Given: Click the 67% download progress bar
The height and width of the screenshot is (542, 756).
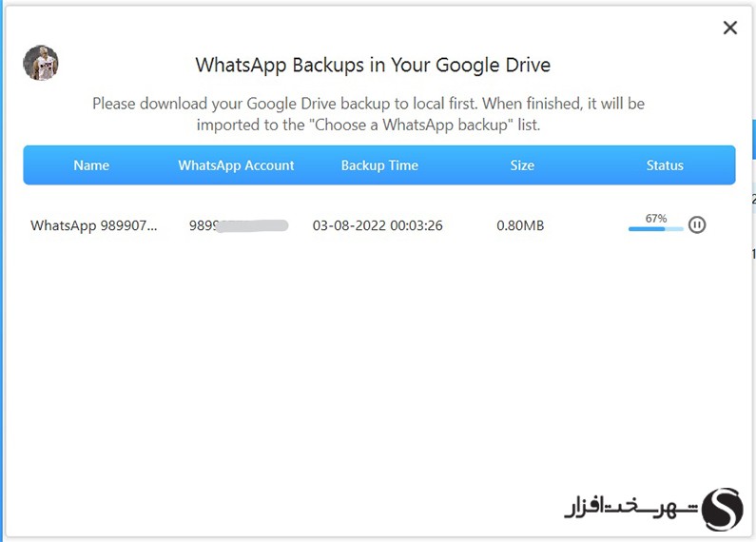Looking at the screenshot, I should 656,228.
